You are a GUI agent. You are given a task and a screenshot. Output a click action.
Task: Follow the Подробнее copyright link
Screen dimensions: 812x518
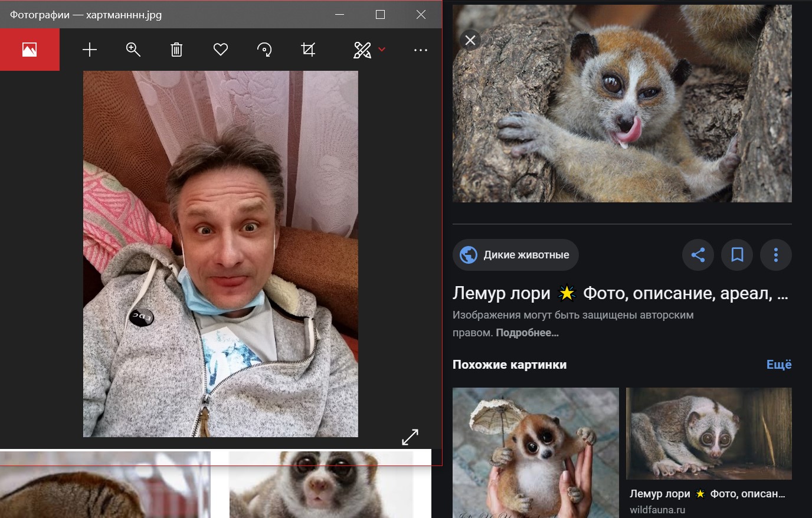527,333
